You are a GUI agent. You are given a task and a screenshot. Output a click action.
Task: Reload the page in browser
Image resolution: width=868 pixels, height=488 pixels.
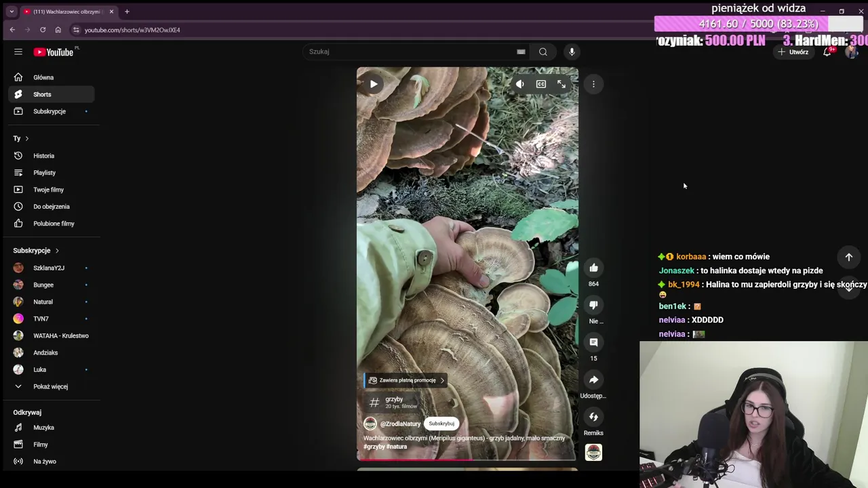[x=43, y=30]
